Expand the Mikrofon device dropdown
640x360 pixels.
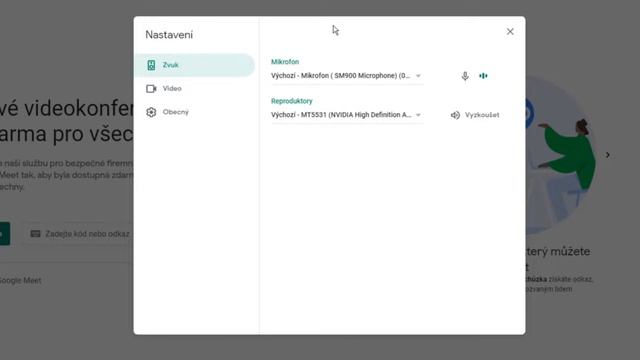click(347, 76)
